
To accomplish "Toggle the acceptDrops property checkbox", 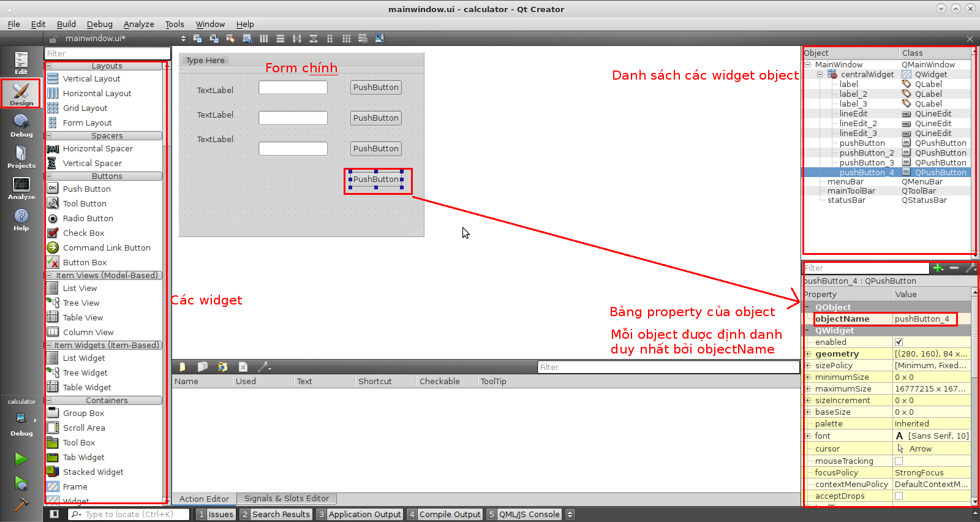I will pos(899,496).
